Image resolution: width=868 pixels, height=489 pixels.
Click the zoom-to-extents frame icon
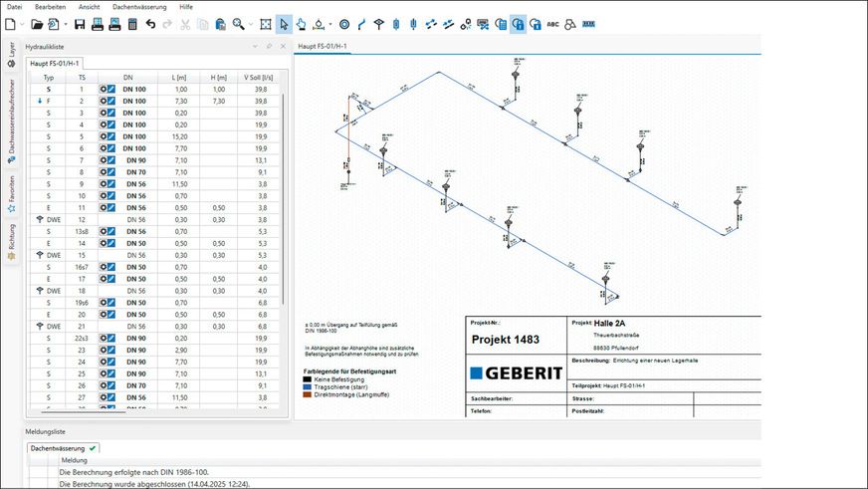click(x=266, y=23)
